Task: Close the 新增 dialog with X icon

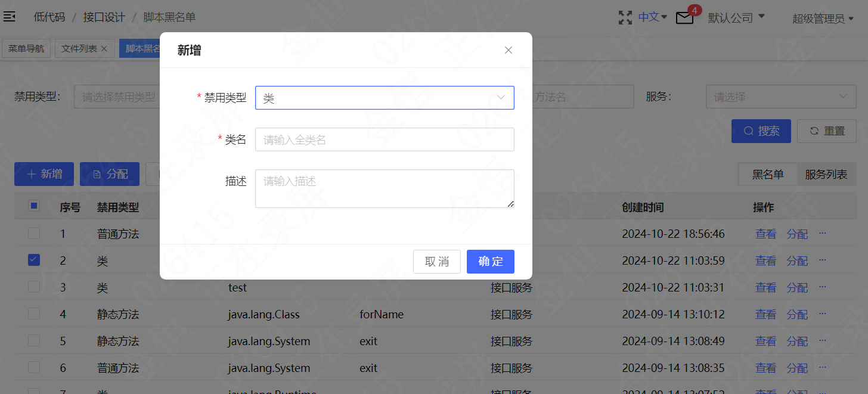Action: click(509, 50)
